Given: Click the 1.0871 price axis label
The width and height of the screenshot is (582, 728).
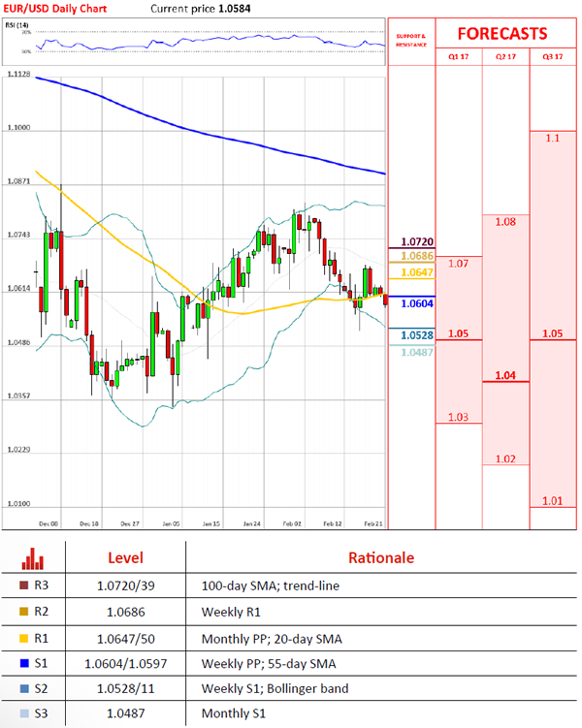Looking at the screenshot, I should 18,181.
